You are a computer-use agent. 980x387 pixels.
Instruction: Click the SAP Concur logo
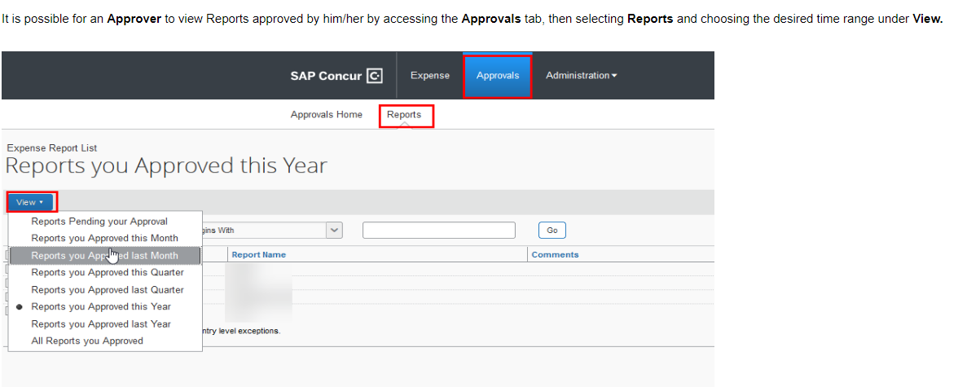click(336, 76)
